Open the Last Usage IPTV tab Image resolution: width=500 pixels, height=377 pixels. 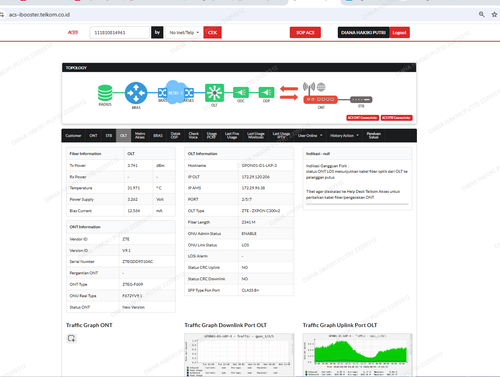coord(281,136)
